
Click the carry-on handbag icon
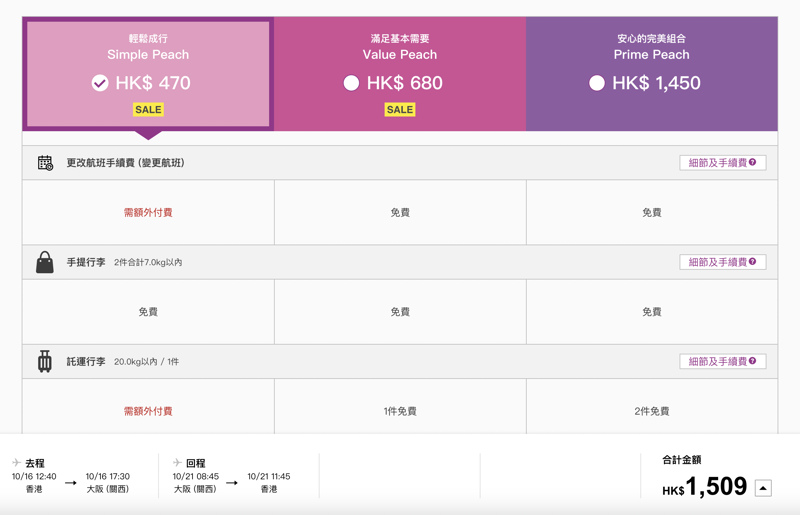pos(45,262)
